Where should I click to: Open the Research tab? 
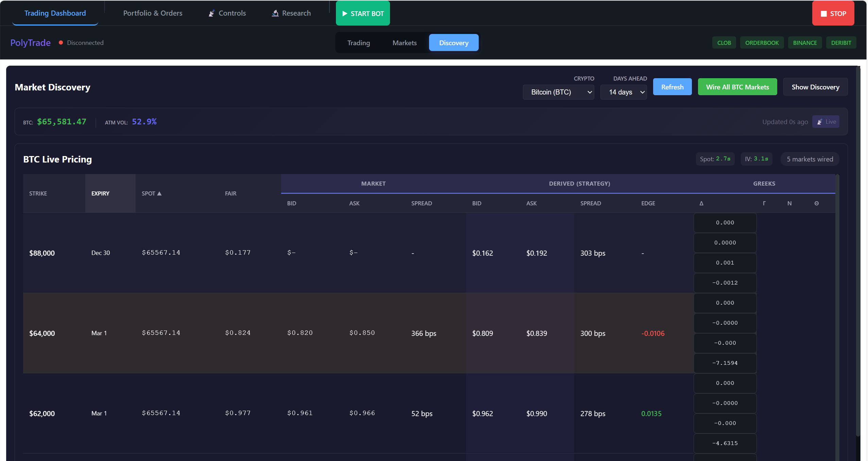[x=291, y=13]
